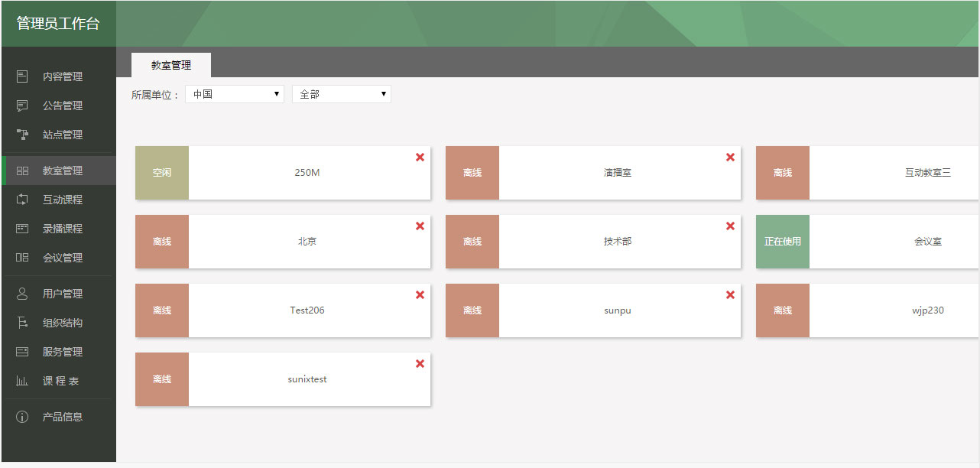Click the 内容管理 sidebar icon
The height and width of the screenshot is (468, 980).
[x=22, y=76]
